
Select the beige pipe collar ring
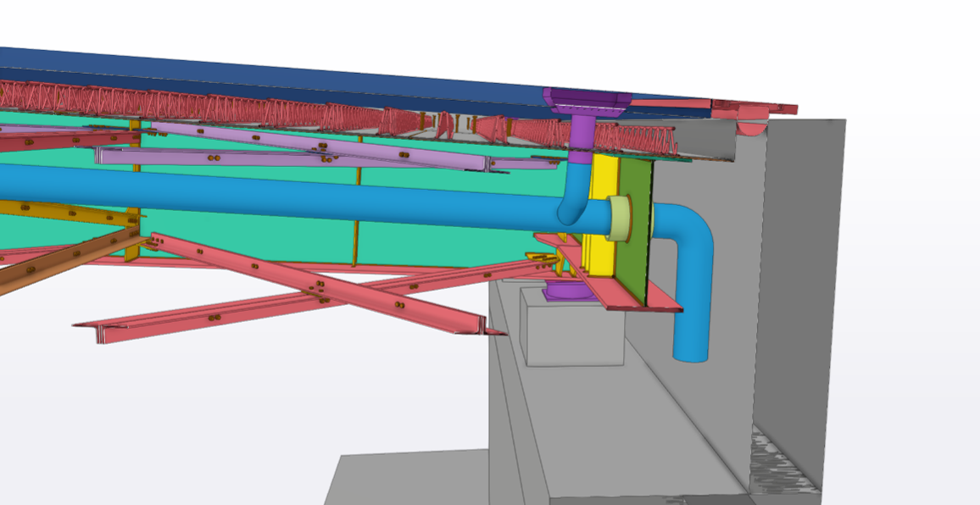click(620, 218)
